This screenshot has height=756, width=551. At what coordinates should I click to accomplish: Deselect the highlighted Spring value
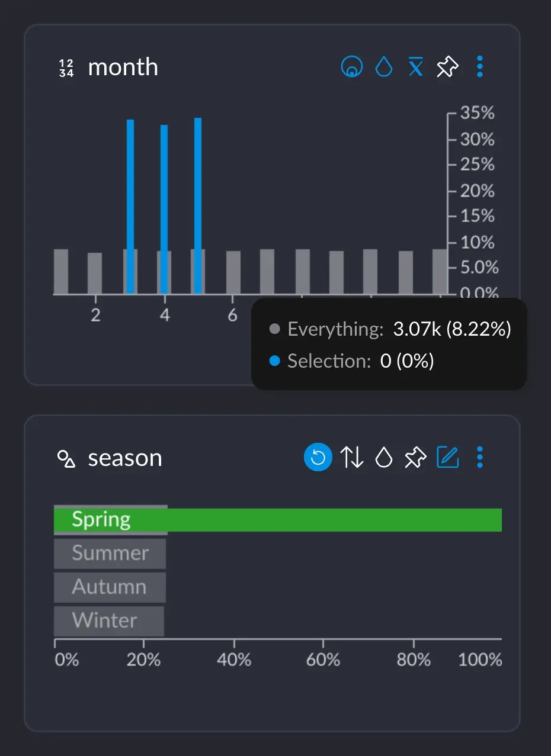102,519
